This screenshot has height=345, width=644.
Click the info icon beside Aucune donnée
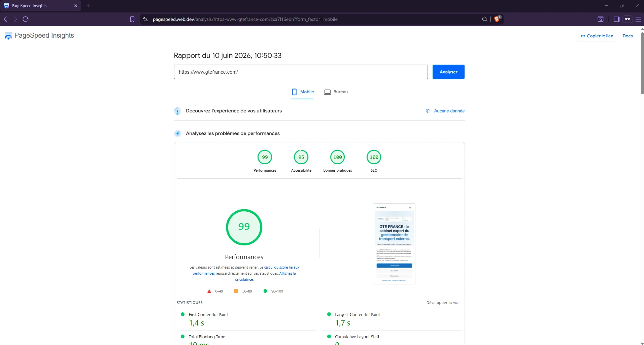(428, 111)
